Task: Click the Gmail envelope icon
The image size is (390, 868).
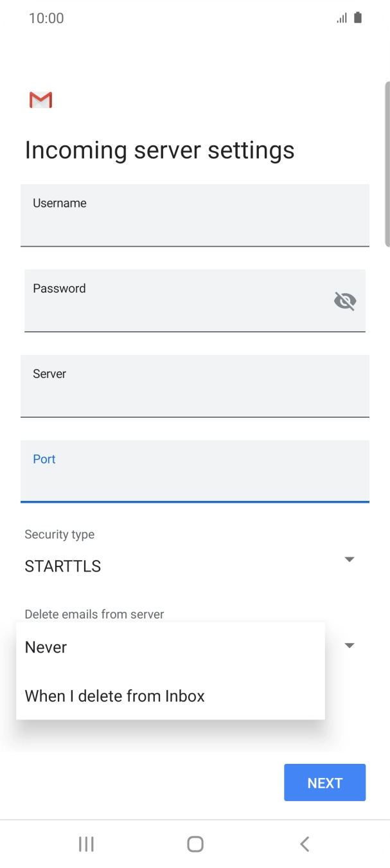Action: 40,100
